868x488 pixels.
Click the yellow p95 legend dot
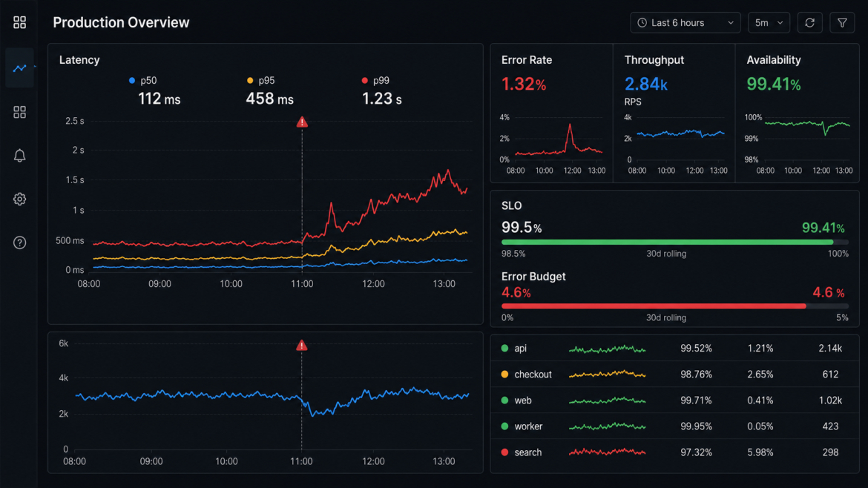point(250,80)
